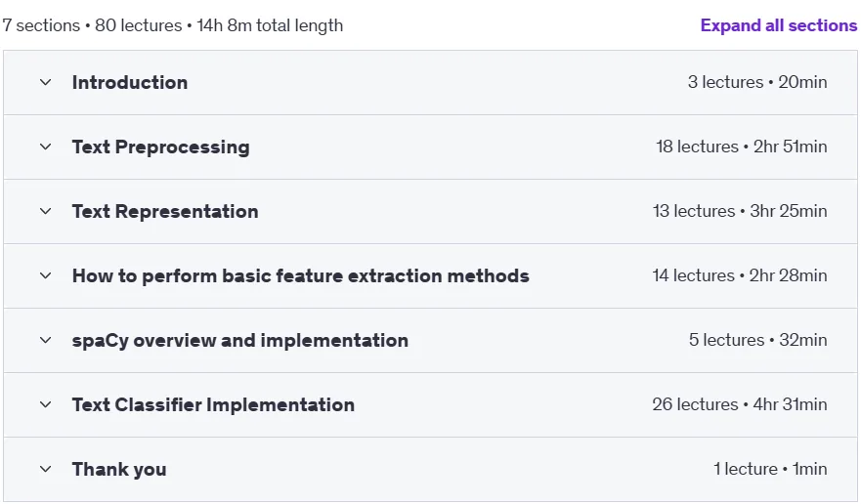Viewport: 861px width, 504px height.
Task: Click chevron beside basic feature extraction methods
Action: 46,275
